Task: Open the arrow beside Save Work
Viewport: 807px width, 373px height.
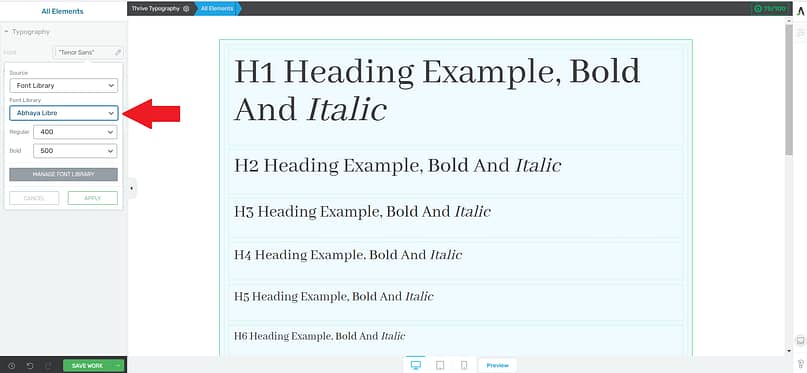Action: (119, 366)
